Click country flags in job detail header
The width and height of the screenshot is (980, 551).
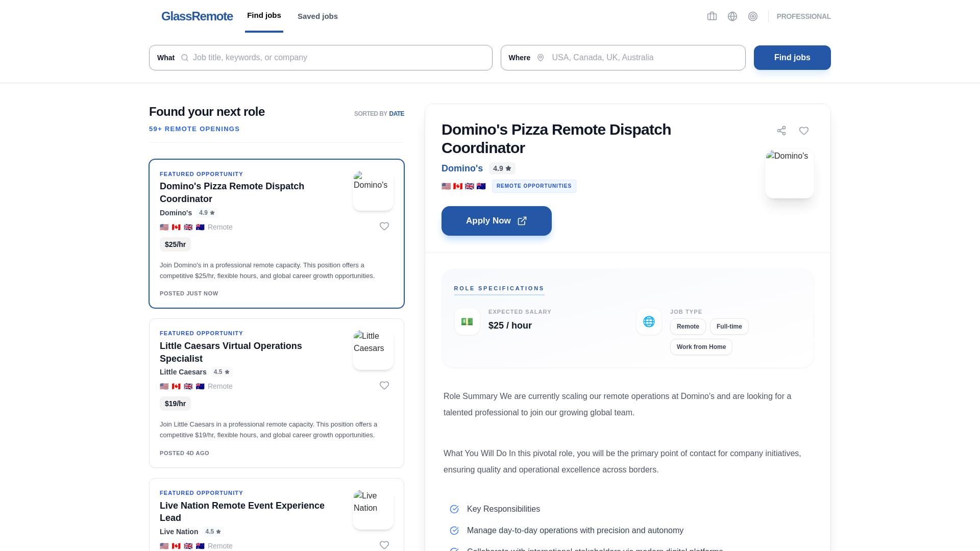(463, 186)
